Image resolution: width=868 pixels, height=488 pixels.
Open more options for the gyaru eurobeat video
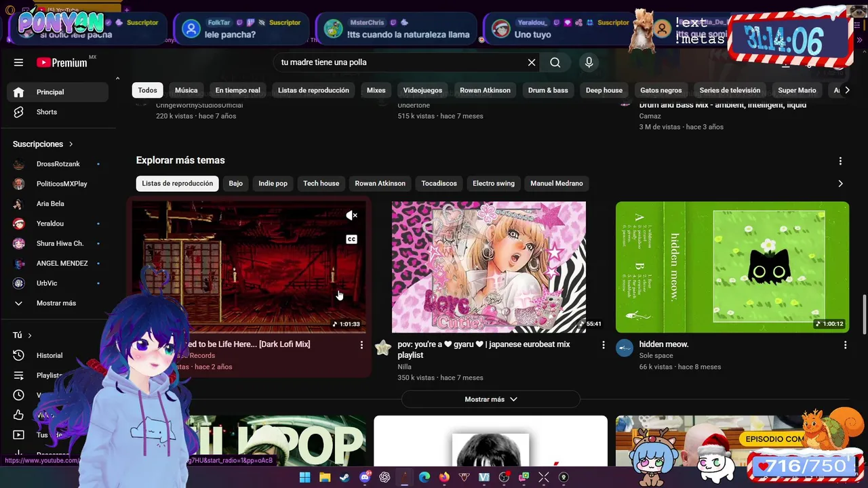click(603, 345)
